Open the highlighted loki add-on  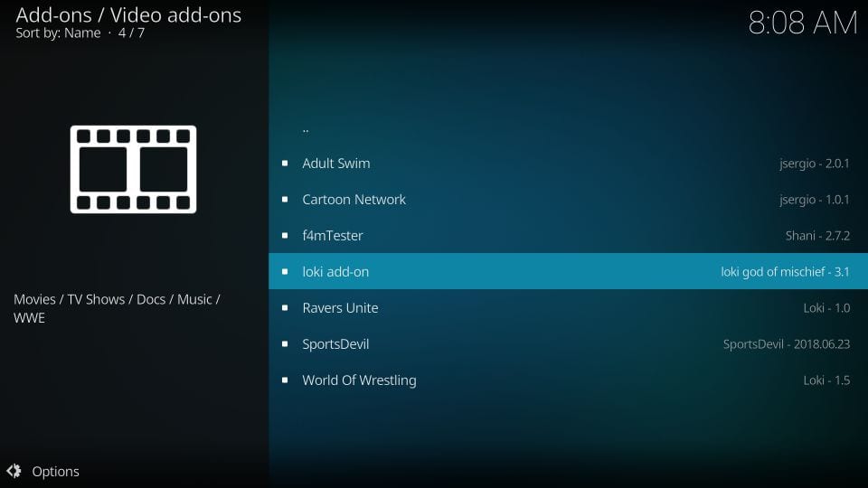click(x=568, y=271)
